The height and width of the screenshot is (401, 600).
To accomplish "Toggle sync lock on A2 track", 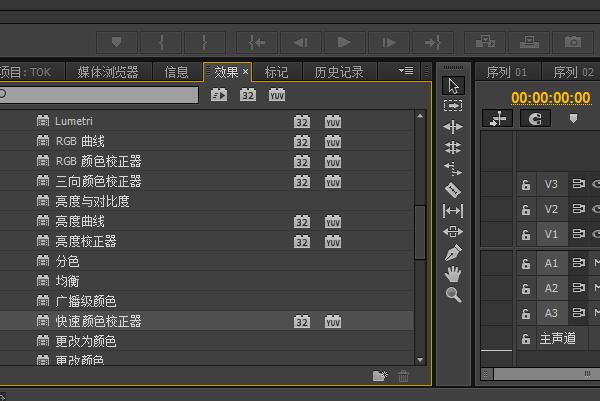I will [x=579, y=288].
